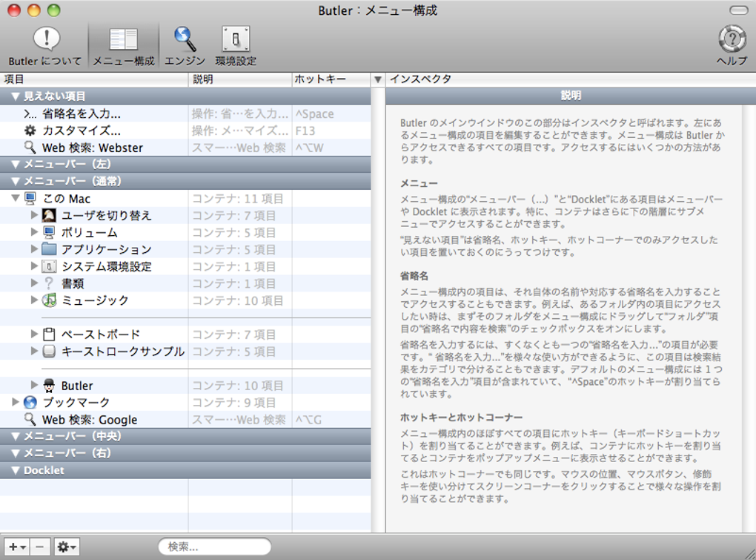Open the action gear menu at bottom left

point(64,546)
